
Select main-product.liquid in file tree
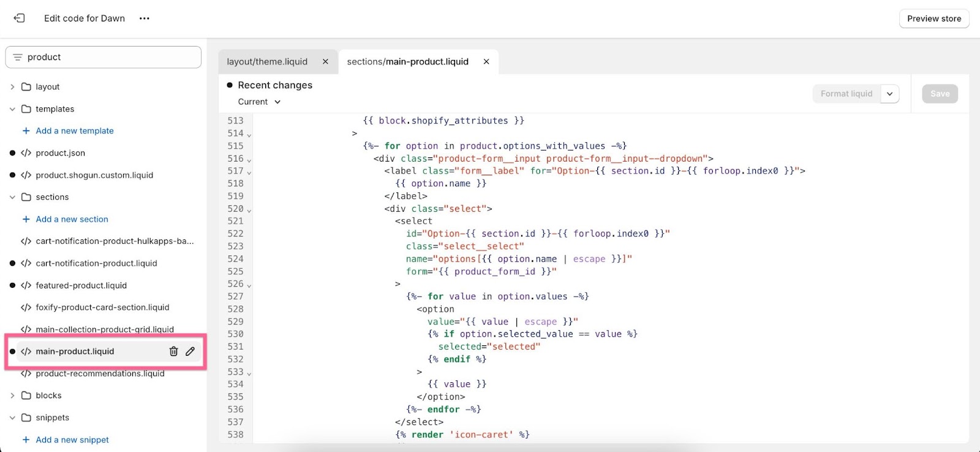(75, 352)
